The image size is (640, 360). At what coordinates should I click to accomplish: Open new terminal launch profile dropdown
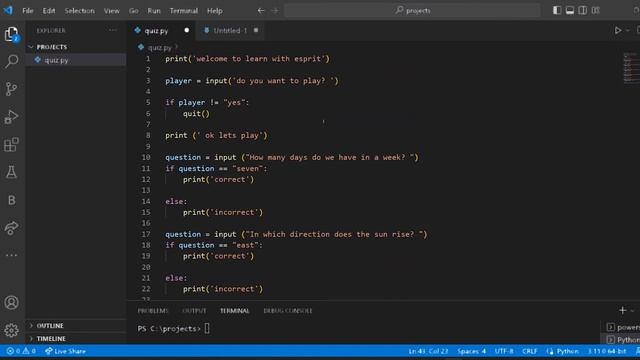(632, 311)
